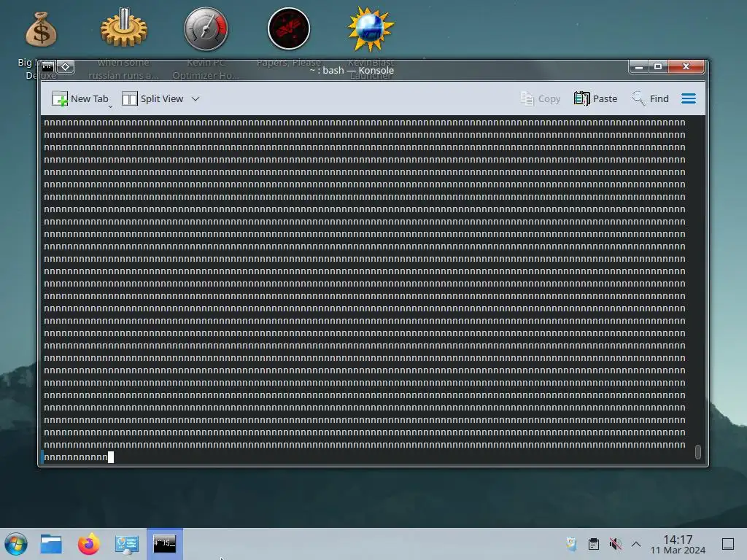Toggle pin on all desktops button
Image resolution: width=747 pixels, height=560 pixels.
pyautogui.click(x=66, y=66)
